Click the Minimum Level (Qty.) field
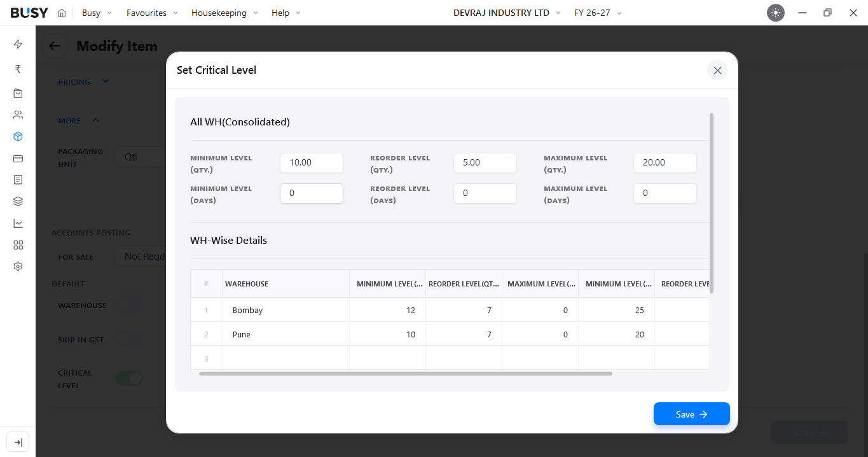The height and width of the screenshot is (457, 868). (x=312, y=162)
